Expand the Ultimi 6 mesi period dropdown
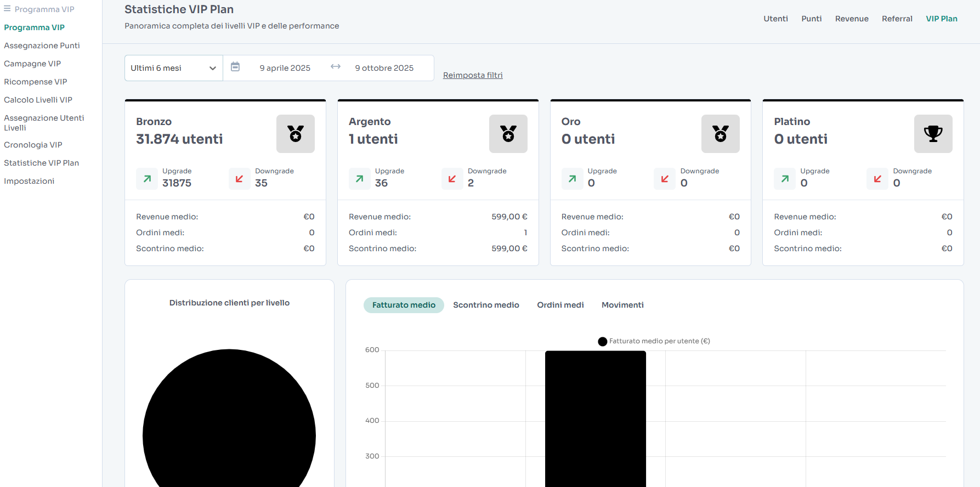Image resolution: width=980 pixels, height=487 pixels. point(174,68)
